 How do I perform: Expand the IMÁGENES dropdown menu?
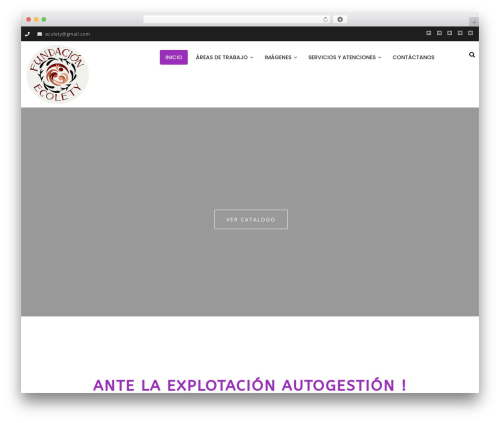281,57
